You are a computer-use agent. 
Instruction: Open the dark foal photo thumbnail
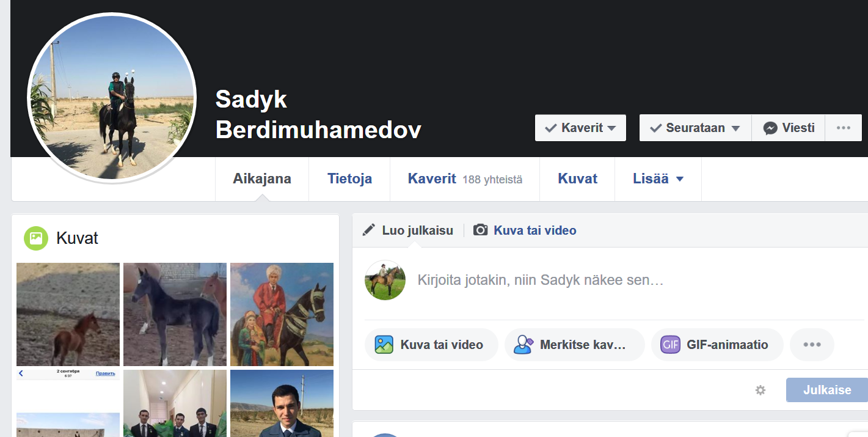point(175,314)
